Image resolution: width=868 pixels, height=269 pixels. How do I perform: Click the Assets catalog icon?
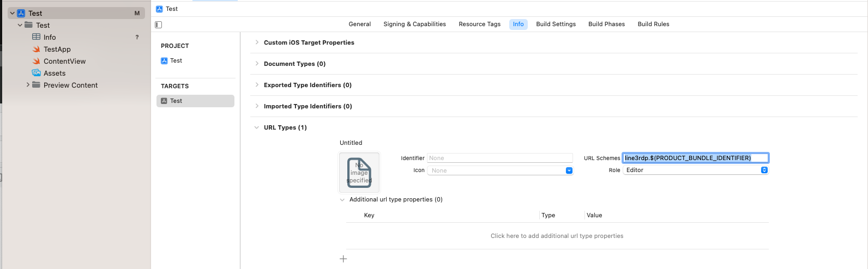tap(37, 73)
